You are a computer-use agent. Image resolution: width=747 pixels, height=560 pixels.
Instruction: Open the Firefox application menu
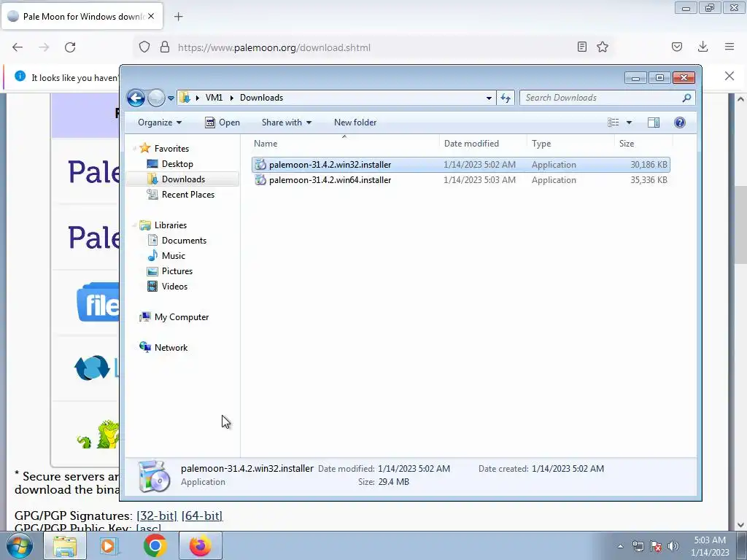(729, 47)
